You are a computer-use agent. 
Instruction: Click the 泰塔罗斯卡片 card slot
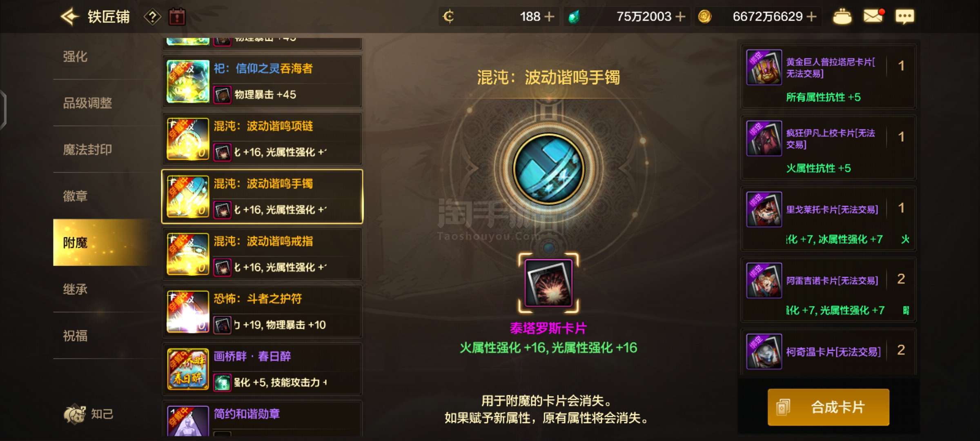[548, 283]
